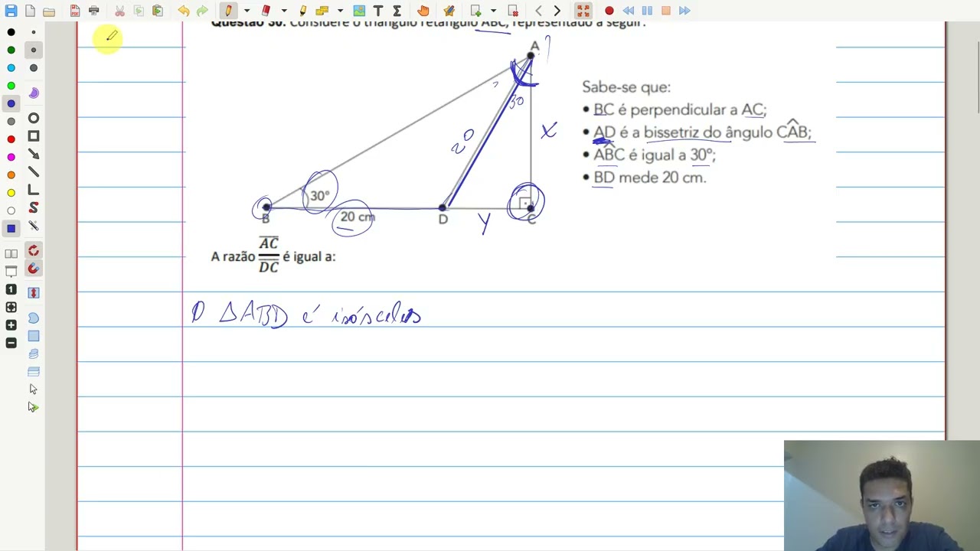Undo the last stroke
The width and height of the screenshot is (980, 551).
(x=184, y=11)
